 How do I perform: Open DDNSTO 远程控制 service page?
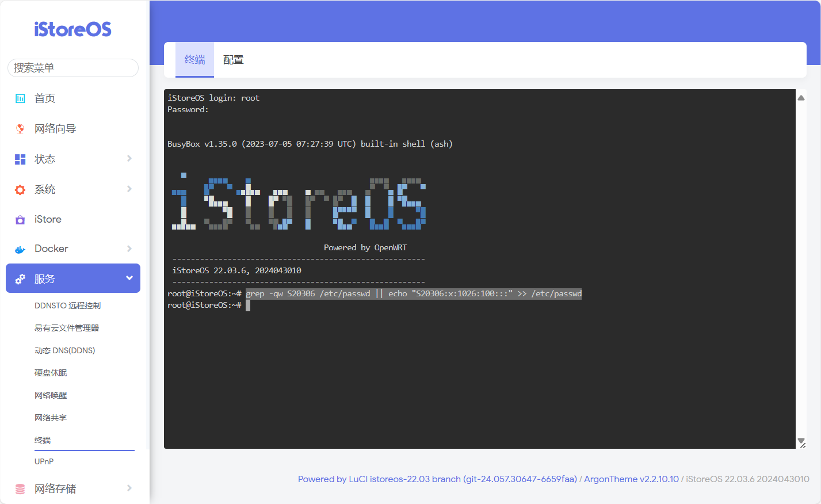click(67, 306)
